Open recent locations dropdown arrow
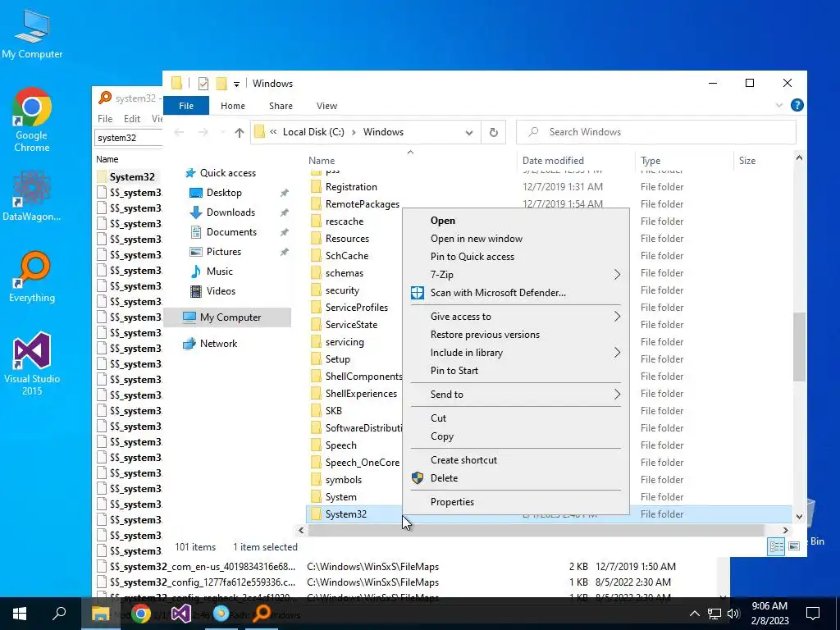Screen dimensions: 840x630 (x=222, y=132)
